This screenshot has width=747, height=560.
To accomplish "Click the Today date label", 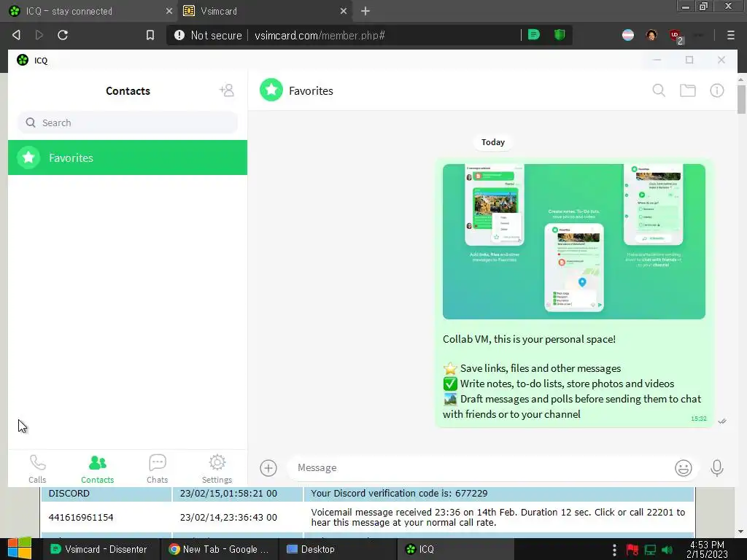I will [492, 142].
